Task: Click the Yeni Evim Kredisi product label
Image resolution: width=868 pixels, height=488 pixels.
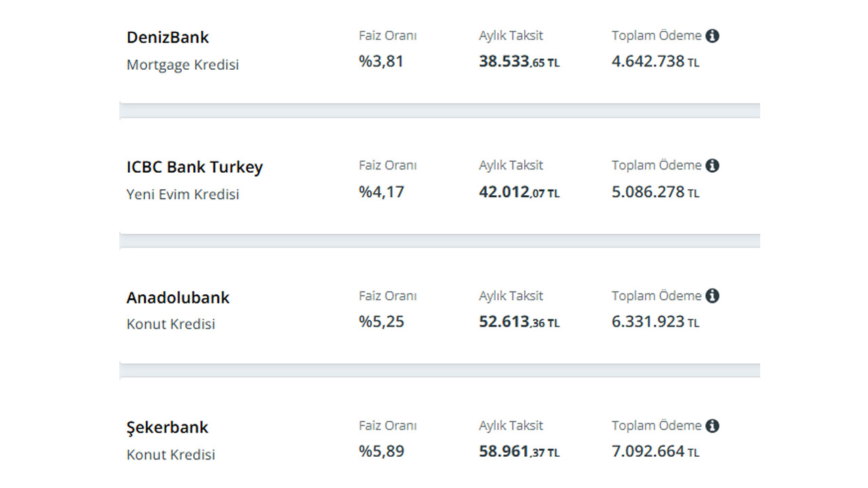Action: coord(182,195)
